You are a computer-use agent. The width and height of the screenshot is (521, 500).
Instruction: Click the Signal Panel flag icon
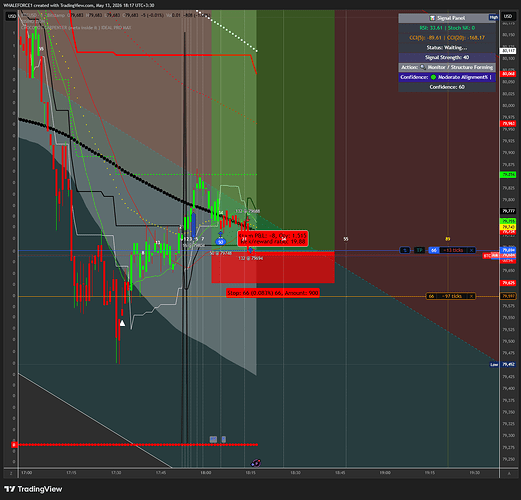[x=432, y=18]
